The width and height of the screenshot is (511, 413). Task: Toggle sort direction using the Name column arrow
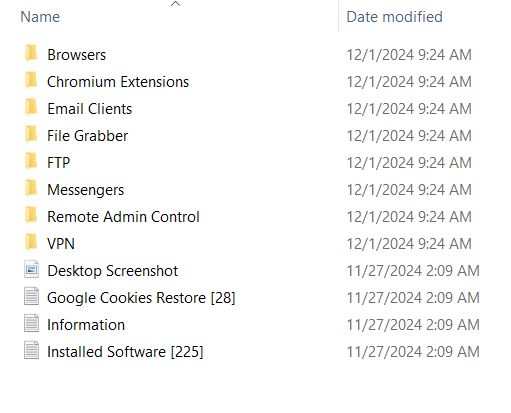[x=175, y=4]
